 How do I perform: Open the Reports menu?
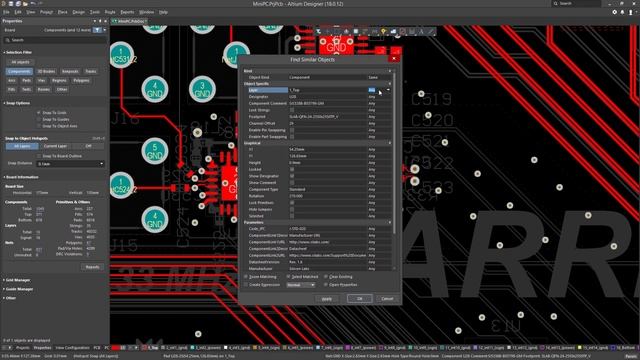pyautogui.click(x=127, y=12)
